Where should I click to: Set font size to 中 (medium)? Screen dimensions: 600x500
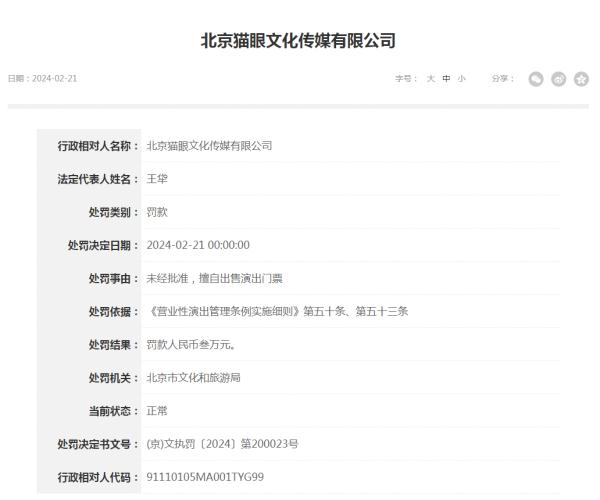click(446, 78)
